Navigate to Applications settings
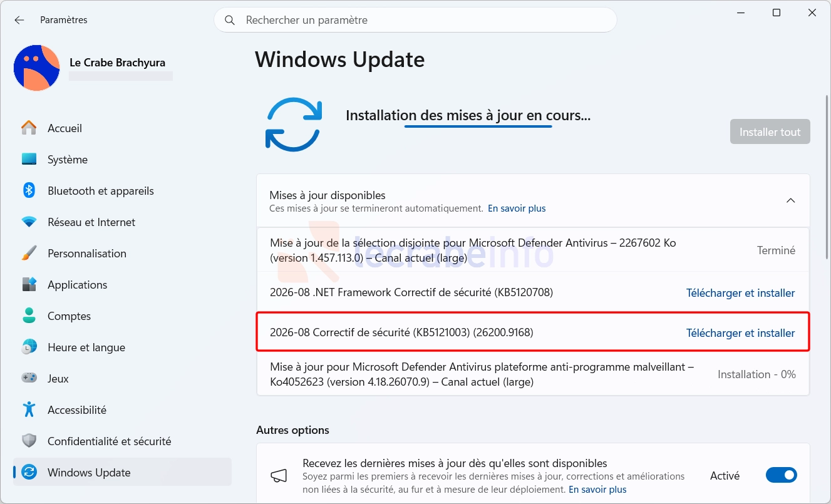 point(122,284)
